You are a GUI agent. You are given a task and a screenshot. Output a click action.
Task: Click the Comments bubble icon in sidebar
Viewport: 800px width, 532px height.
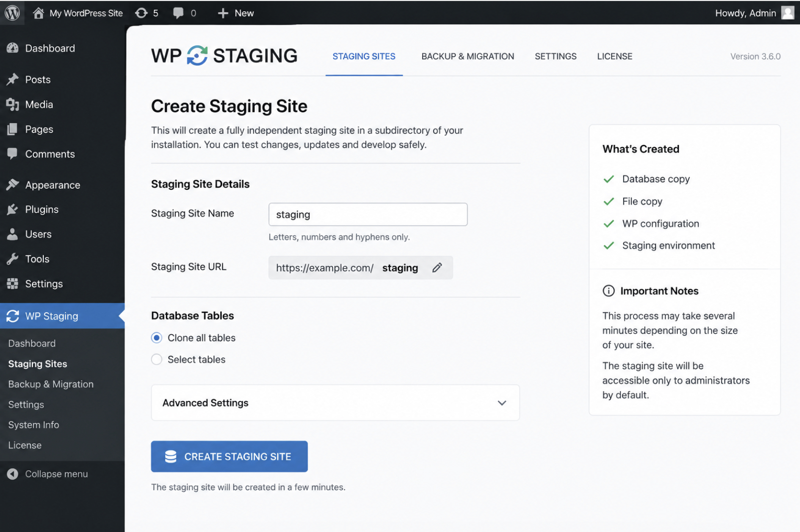click(12, 154)
